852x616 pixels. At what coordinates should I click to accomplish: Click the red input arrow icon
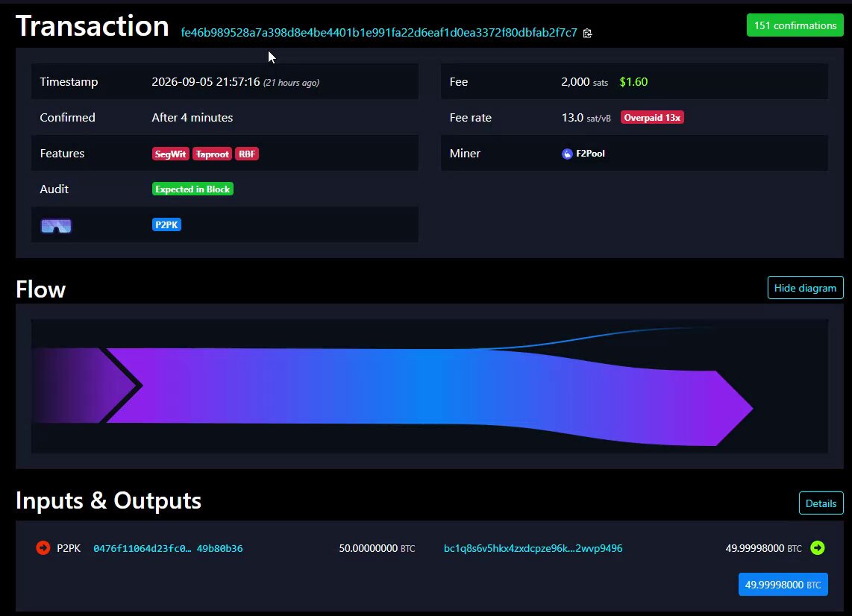[x=43, y=548]
